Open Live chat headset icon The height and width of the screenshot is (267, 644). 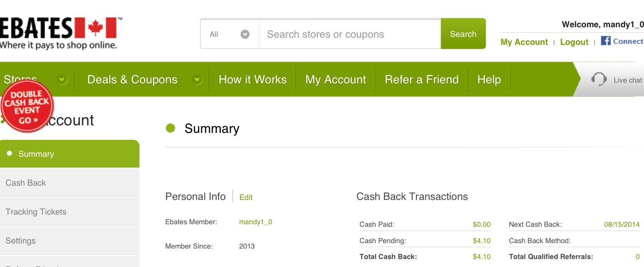pos(599,80)
